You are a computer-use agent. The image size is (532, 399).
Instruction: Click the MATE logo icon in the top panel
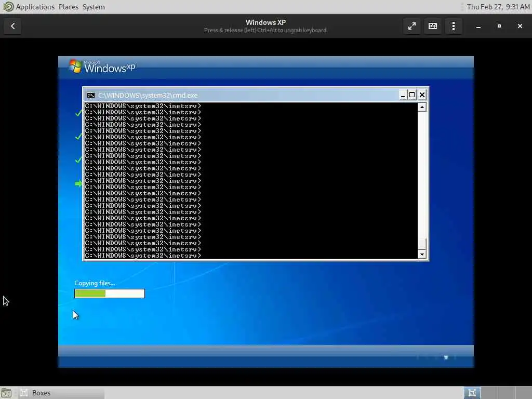point(8,7)
